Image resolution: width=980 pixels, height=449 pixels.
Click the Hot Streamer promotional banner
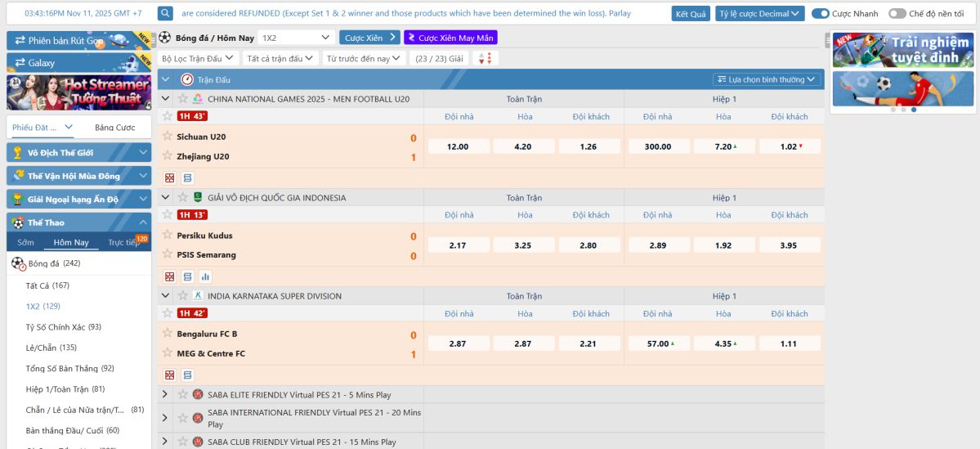79,92
